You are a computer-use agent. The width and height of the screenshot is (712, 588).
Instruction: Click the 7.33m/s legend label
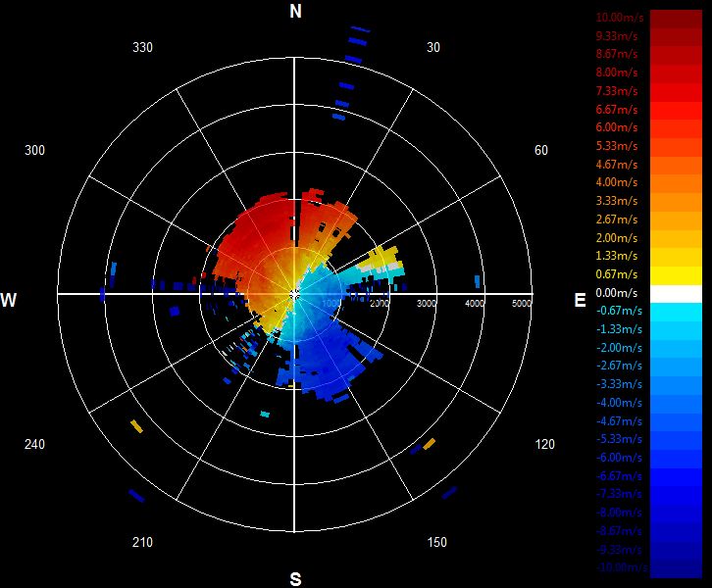click(x=617, y=91)
